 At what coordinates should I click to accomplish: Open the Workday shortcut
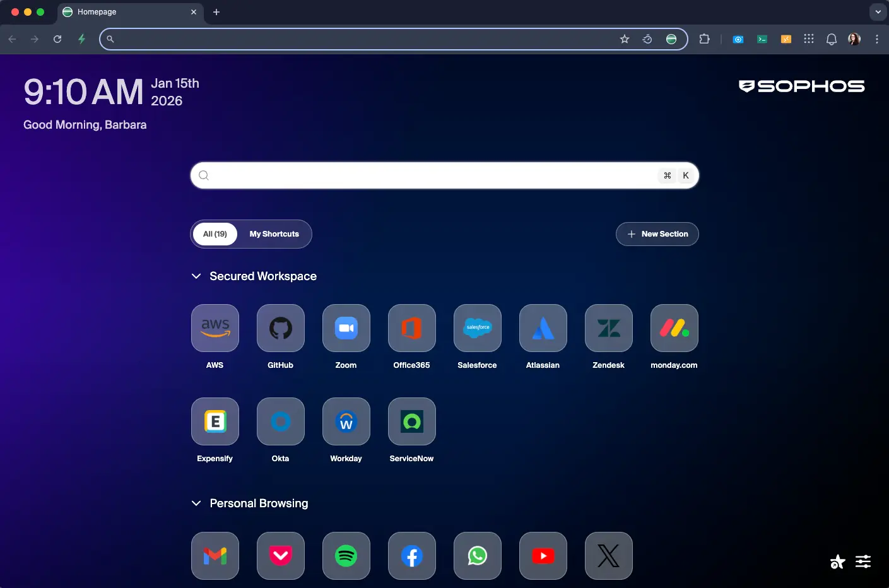346,421
